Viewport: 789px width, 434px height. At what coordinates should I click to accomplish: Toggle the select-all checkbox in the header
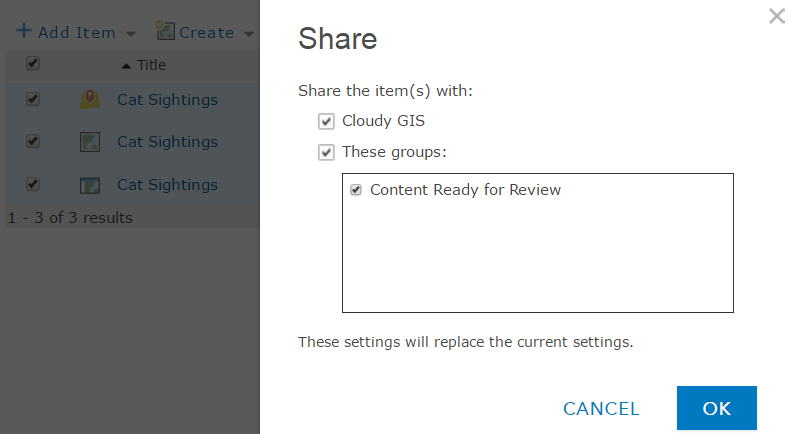pyautogui.click(x=33, y=64)
